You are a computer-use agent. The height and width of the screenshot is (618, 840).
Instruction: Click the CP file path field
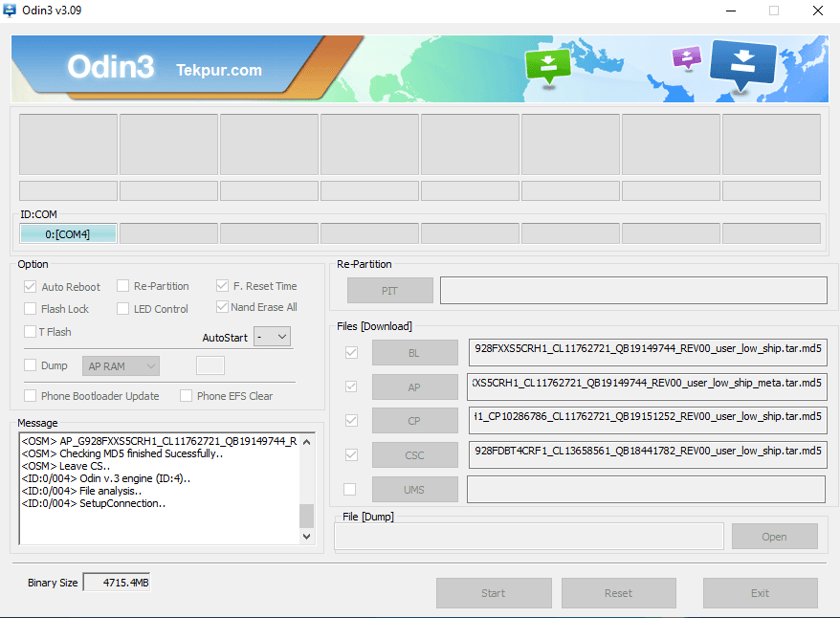click(x=648, y=420)
